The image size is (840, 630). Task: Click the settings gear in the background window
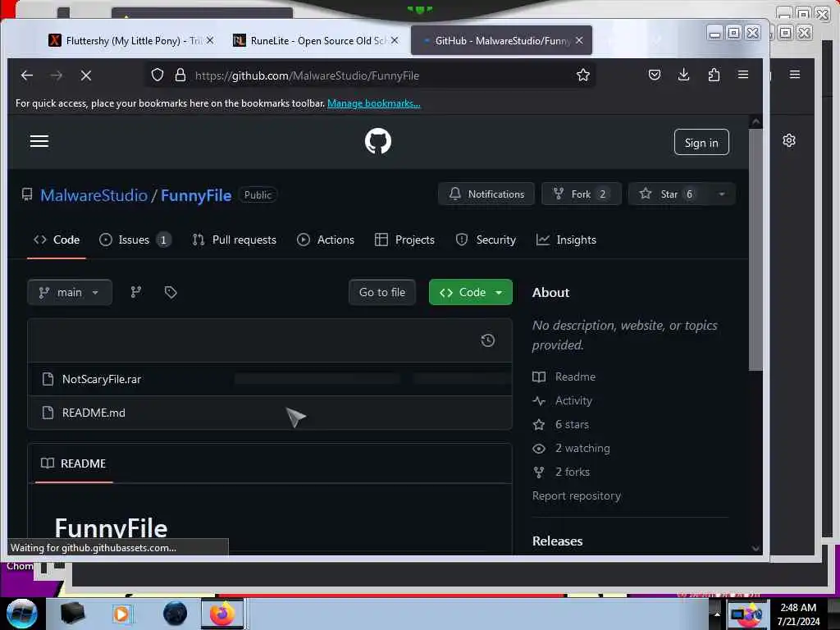[x=788, y=140]
